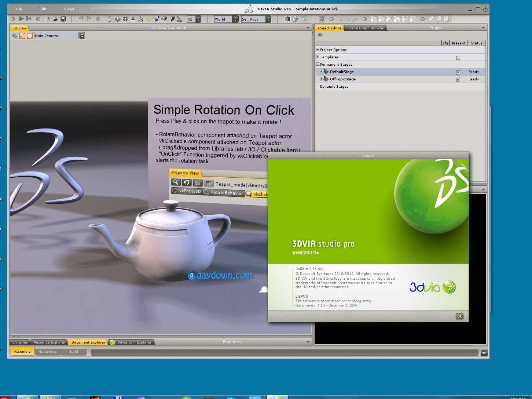Toggle the dotted-frame icon beside Main Camera

point(30,36)
